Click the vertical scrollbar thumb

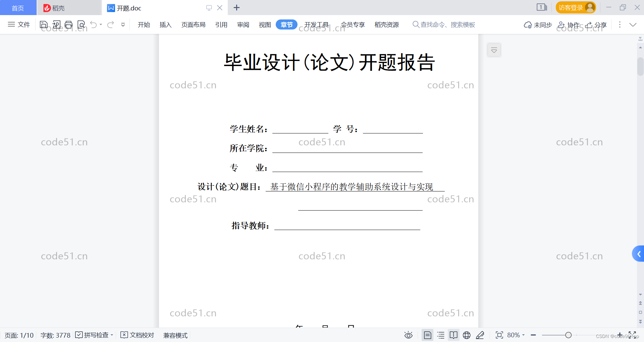tap(640, 66)
